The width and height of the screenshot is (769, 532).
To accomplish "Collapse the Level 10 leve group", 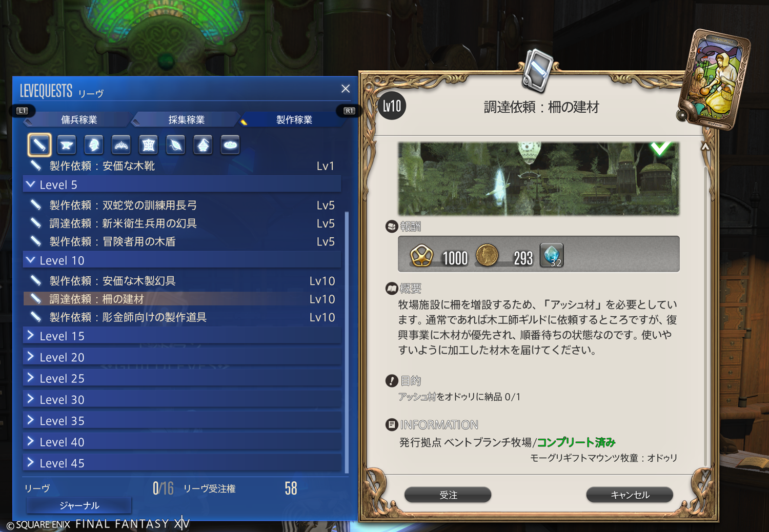I will (182, 260).
